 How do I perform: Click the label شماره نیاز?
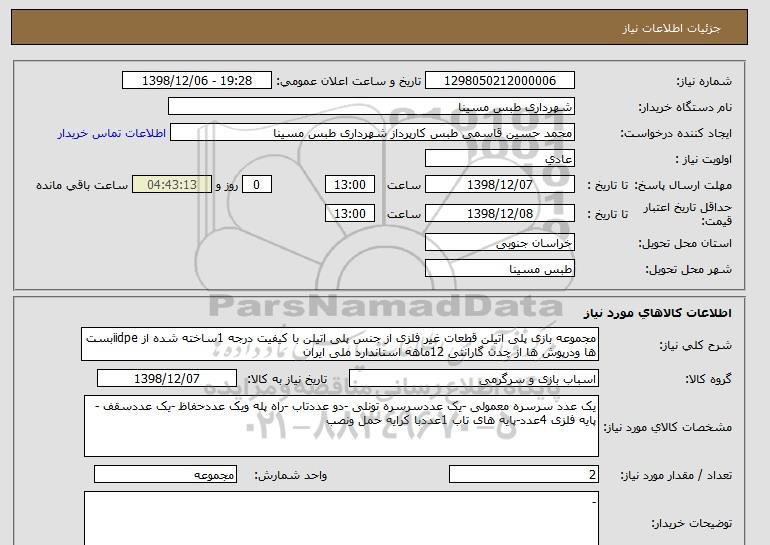[x=704, y=81]
